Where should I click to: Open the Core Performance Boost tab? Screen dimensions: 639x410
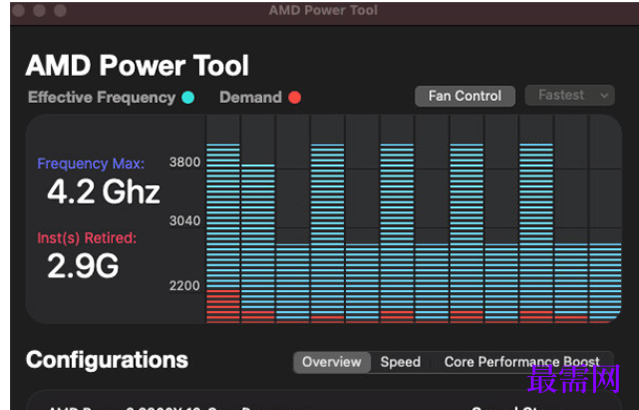pyautogui.click(x=522, y=362)
